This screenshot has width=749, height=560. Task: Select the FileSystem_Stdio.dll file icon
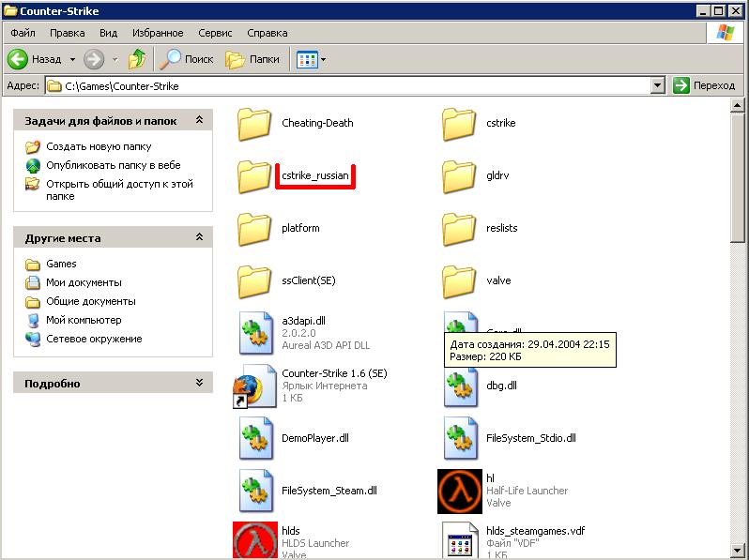(461, 438)
